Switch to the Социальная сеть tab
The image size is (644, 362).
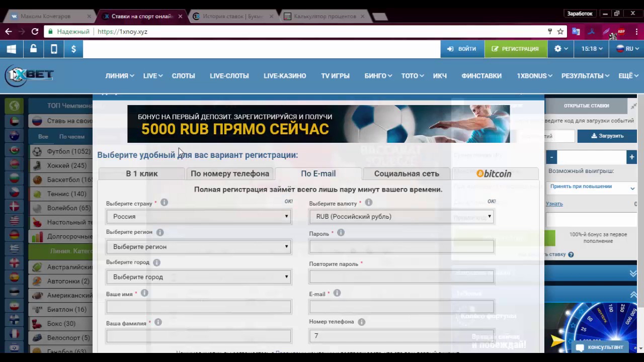pos(407,173)
